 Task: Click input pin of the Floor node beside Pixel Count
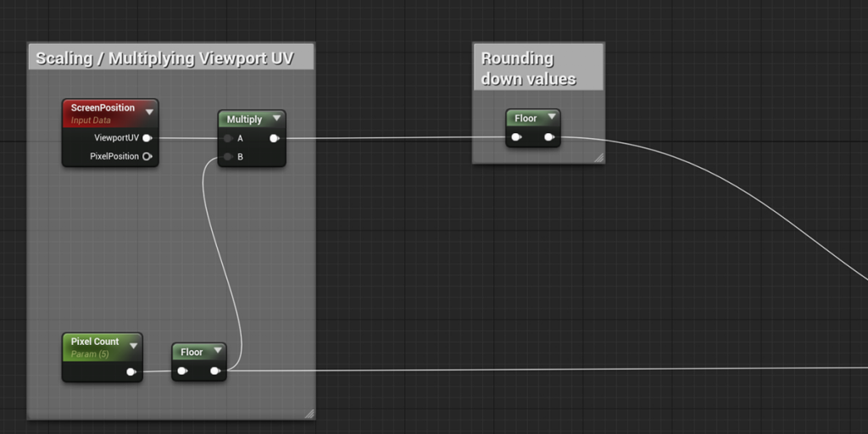tap(182, 370)
